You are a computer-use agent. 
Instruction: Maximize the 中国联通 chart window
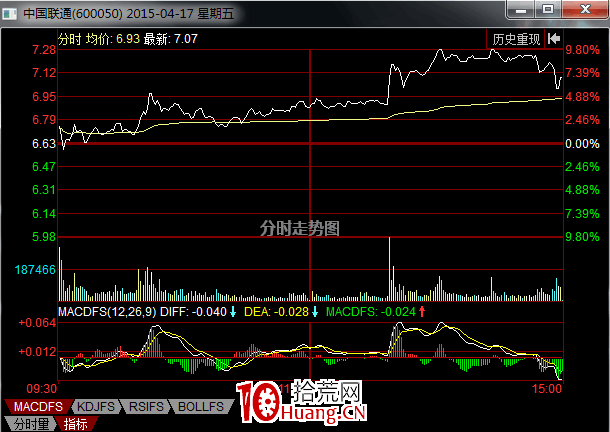tap(548, 9)
